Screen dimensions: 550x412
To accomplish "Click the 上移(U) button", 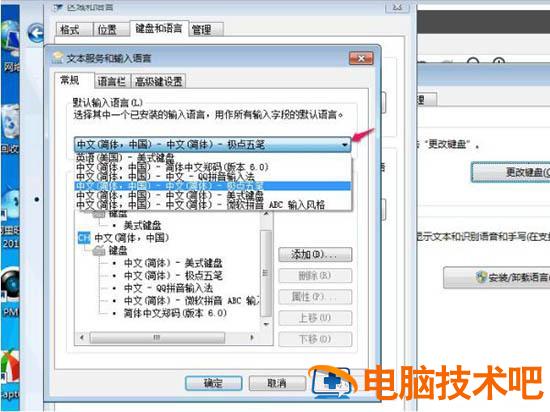I will 315,318.
